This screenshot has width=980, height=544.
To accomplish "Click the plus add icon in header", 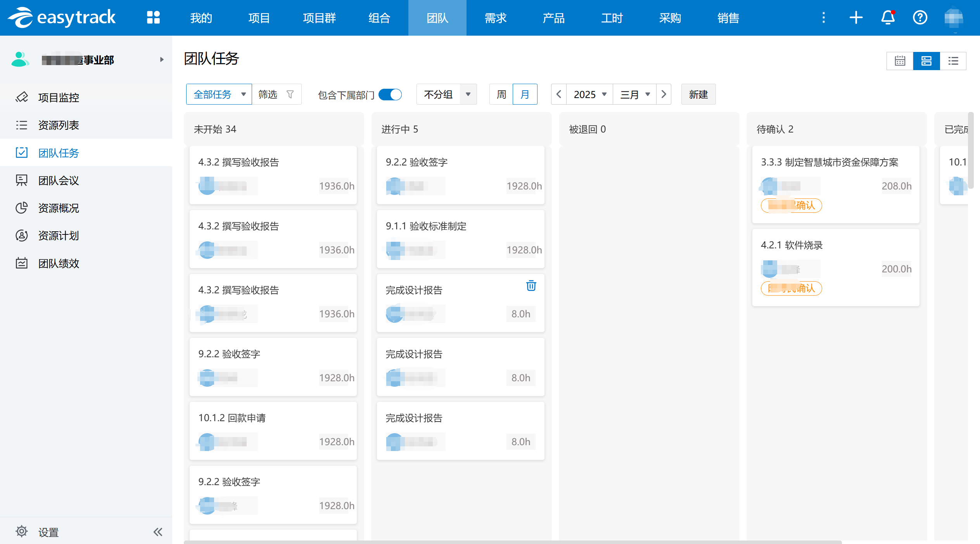I will pos(856,17).
